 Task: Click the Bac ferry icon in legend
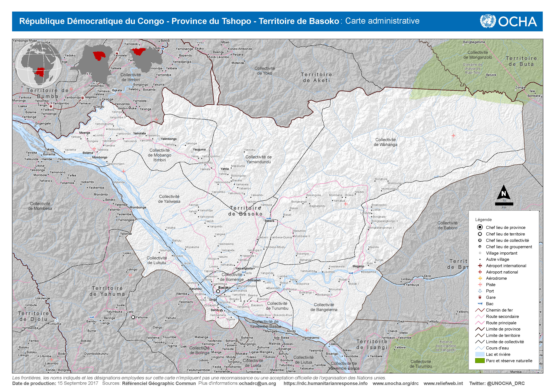pos(480,304)
